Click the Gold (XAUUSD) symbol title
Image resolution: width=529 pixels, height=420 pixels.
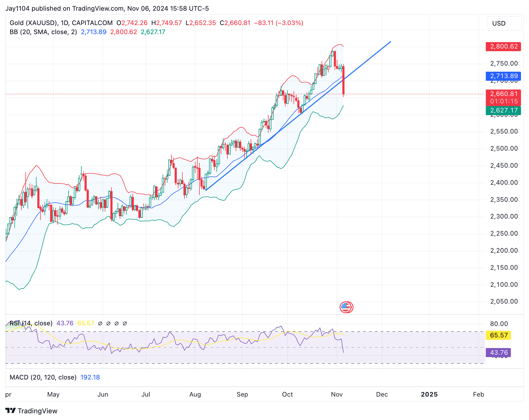[x=61, y=23]
